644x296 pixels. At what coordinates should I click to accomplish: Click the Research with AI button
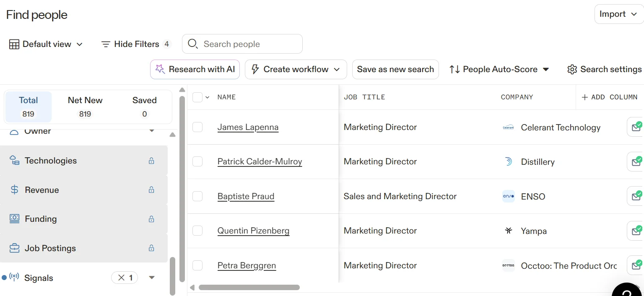click(x=195, y=70)
